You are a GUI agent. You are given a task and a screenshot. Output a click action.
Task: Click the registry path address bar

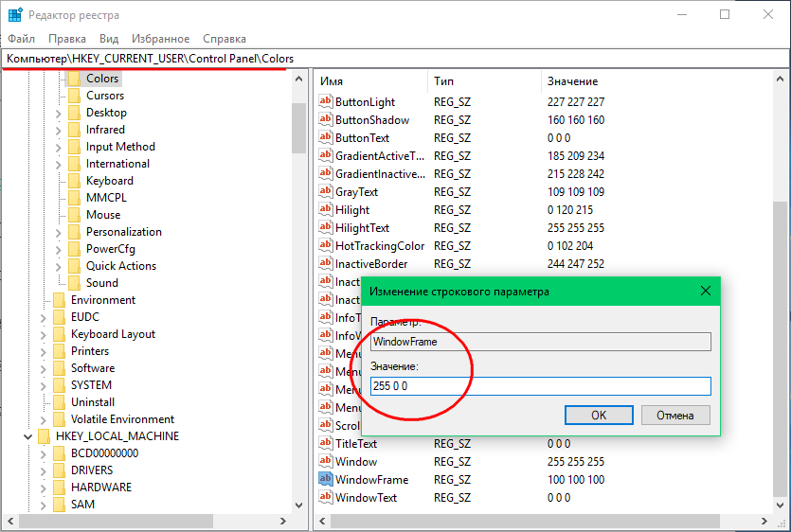tap(396, 59)
